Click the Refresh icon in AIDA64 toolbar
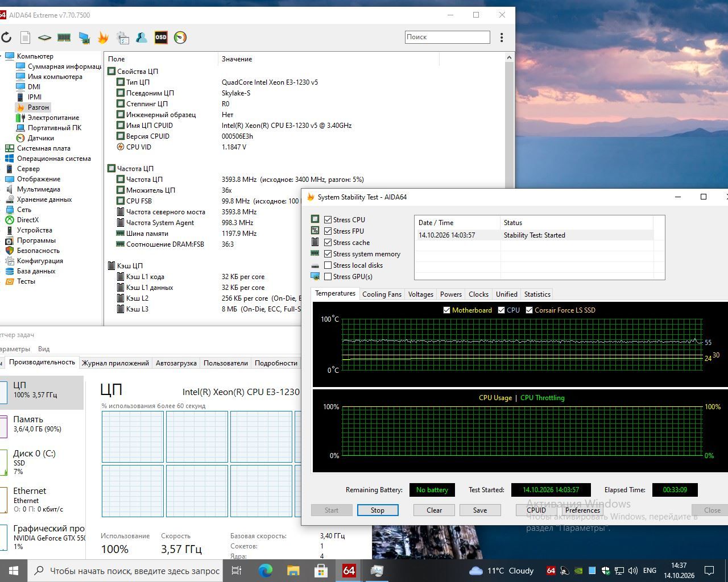This screenshot has height=582, width=728. (6, 38)
